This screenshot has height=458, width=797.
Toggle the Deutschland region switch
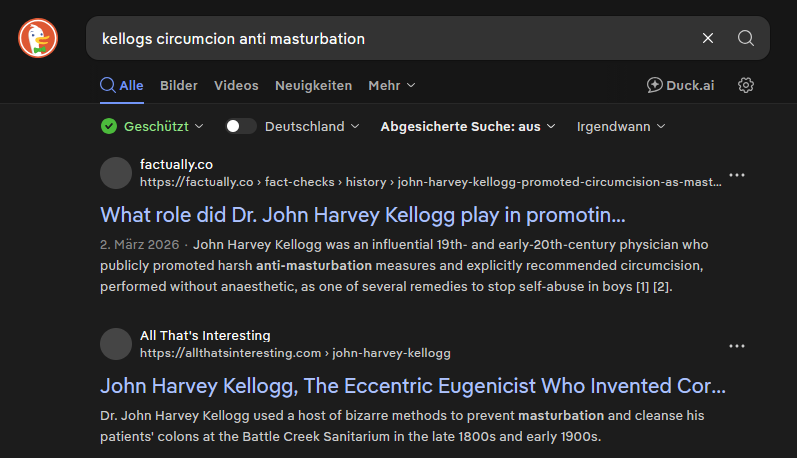click(x=240, y=126)
